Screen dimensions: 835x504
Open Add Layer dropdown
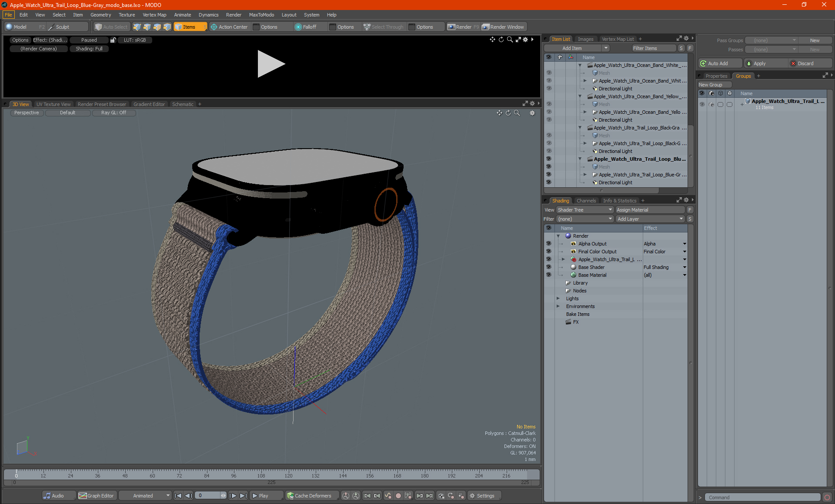[651, 219]
